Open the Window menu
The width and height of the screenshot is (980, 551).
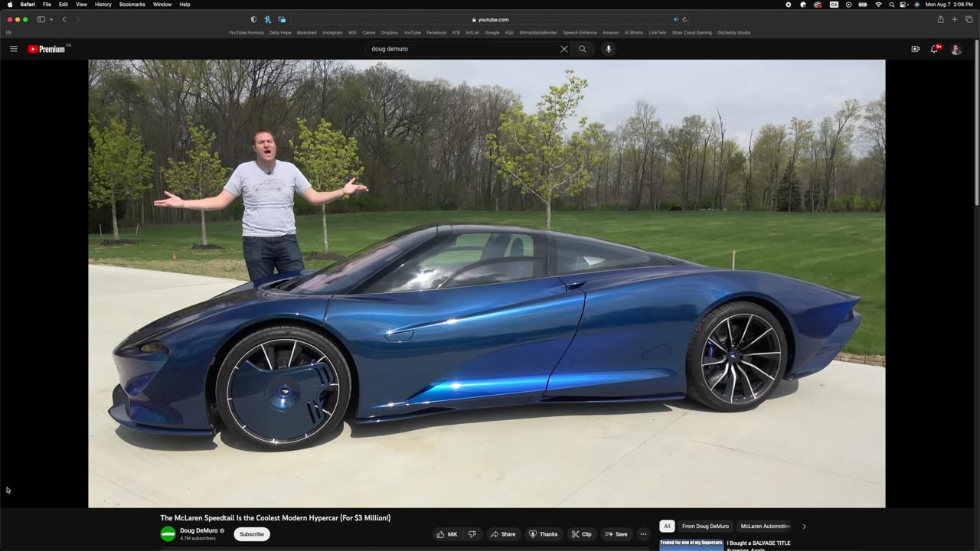[x=162, y=5]
